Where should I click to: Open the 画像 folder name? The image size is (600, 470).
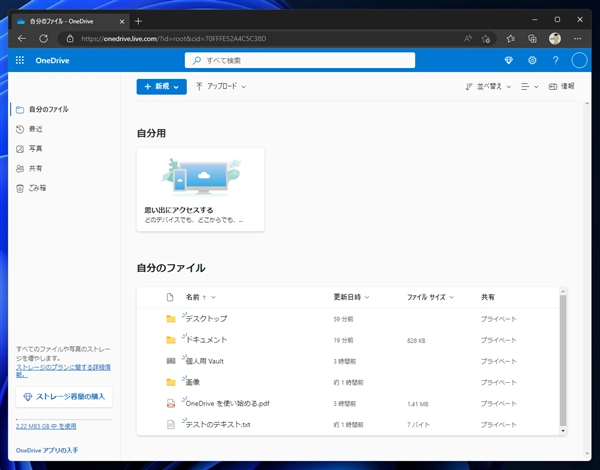192,382
